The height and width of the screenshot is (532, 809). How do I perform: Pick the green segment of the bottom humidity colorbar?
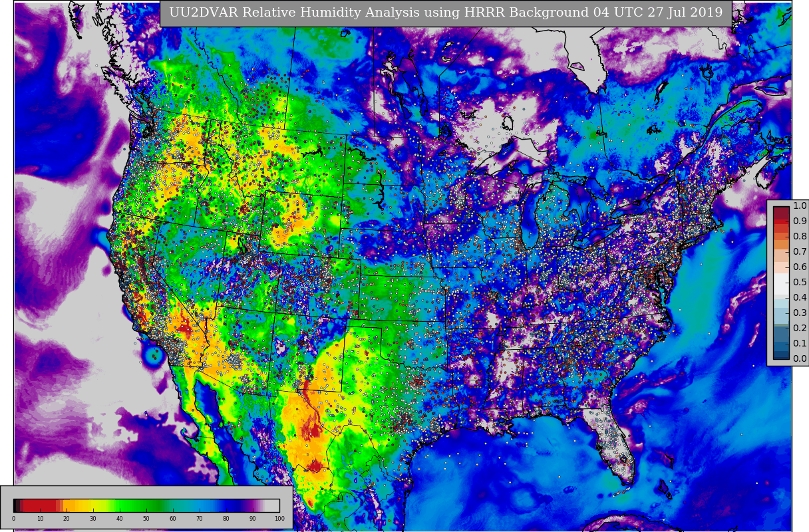tap(136, 505)
